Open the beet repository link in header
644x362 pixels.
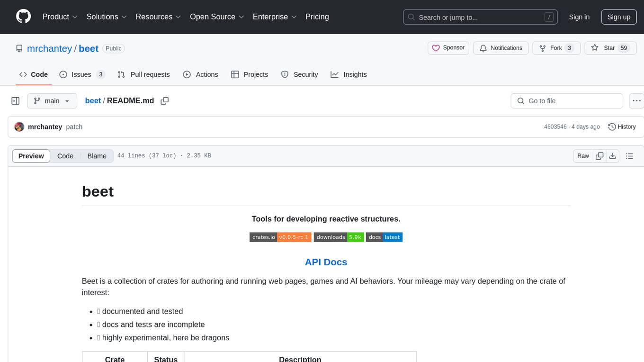click(89, 48)
